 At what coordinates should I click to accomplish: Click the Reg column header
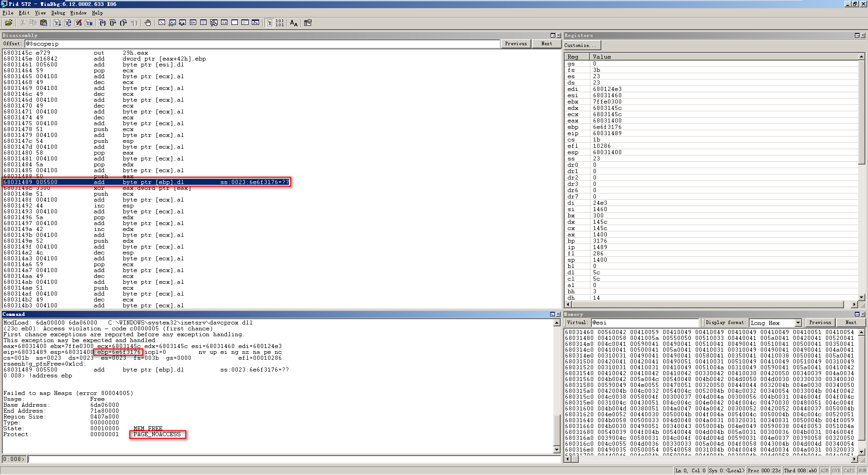pyautogui.click(x=577, y=56)
